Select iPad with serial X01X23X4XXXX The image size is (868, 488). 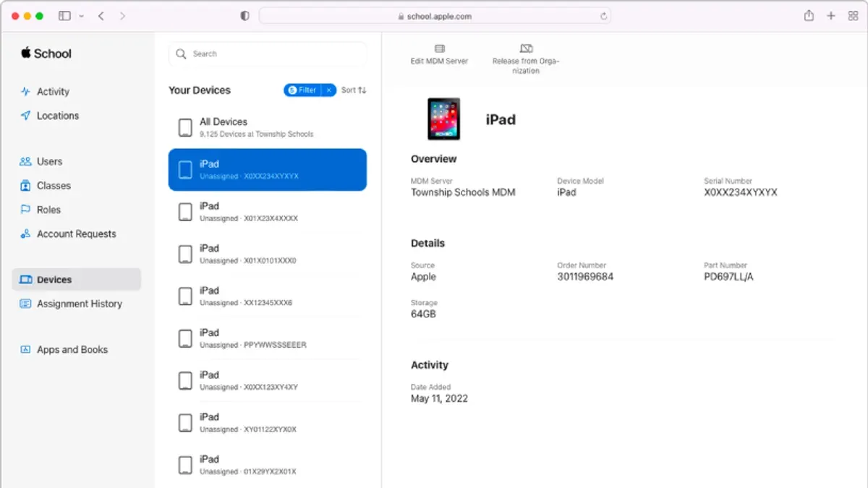(268, 212)
